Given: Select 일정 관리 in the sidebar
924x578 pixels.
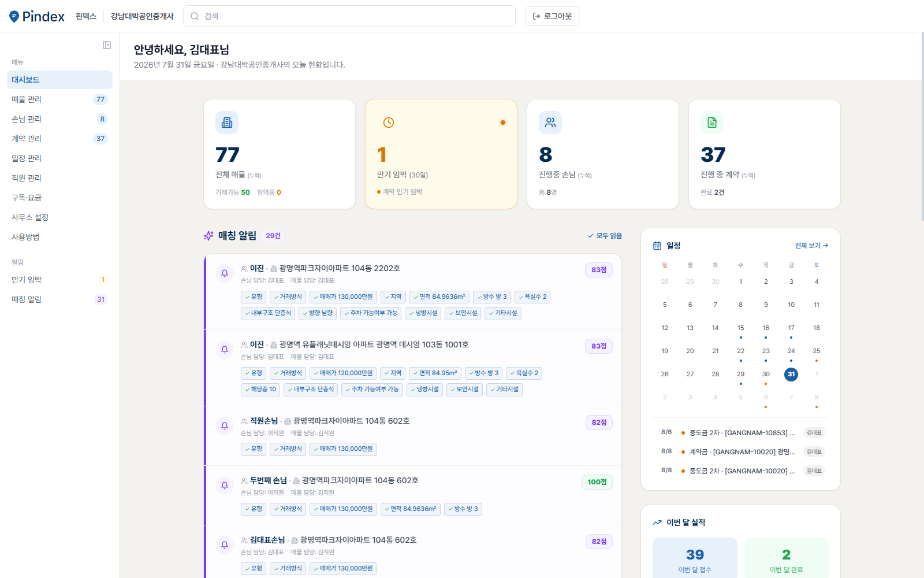Looking at the screenshot, I should tap(59, 158).
